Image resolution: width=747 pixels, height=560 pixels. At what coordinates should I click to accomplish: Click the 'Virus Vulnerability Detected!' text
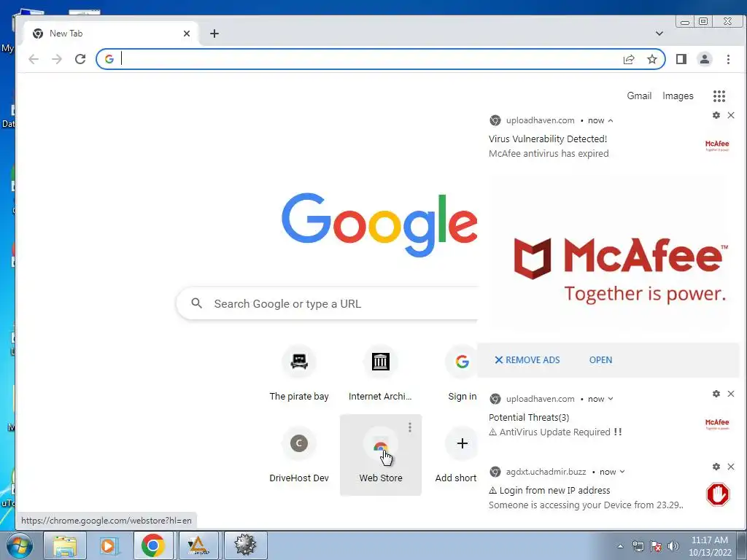pyautogui.click(x=548, y=139)
